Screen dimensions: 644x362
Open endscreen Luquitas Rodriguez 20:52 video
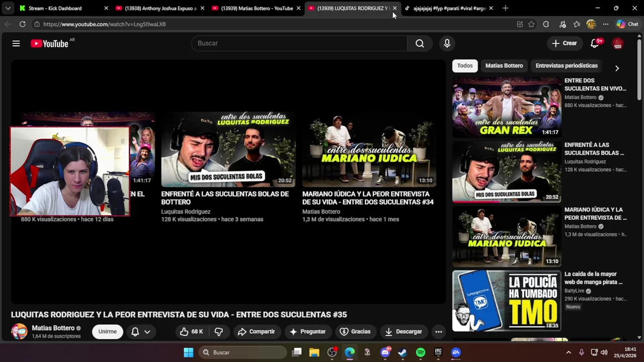coord(228,149)
